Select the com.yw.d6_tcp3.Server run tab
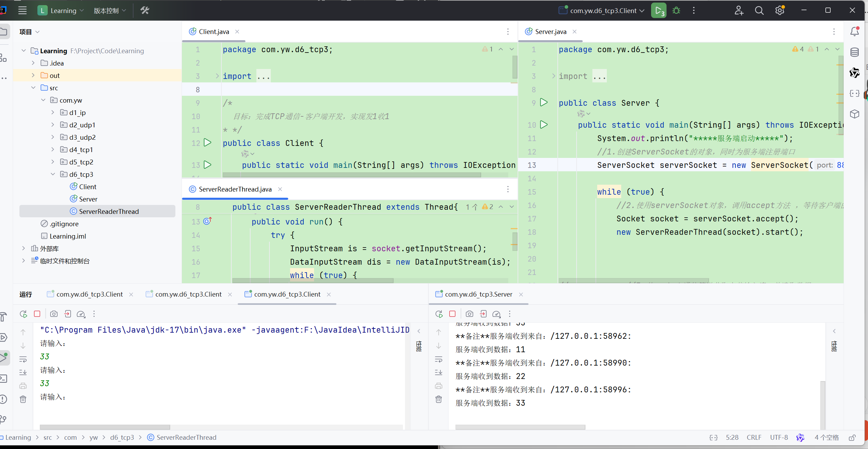Viewport: 868px width, 449px height. 478,294
